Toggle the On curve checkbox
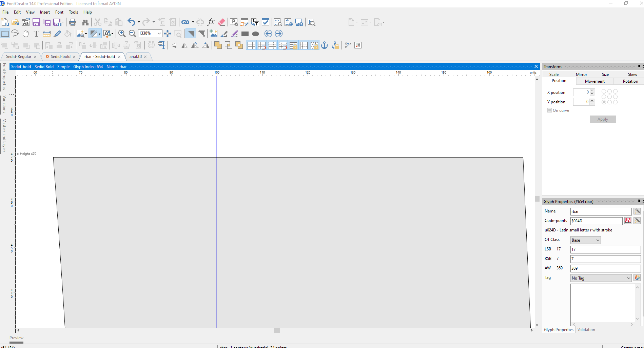 coord(549,110)
